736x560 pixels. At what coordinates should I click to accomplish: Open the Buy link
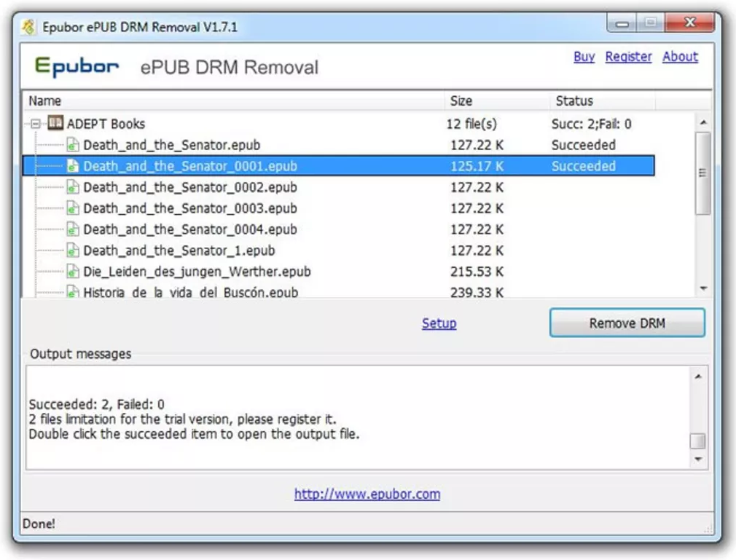[x=584, y=57]
